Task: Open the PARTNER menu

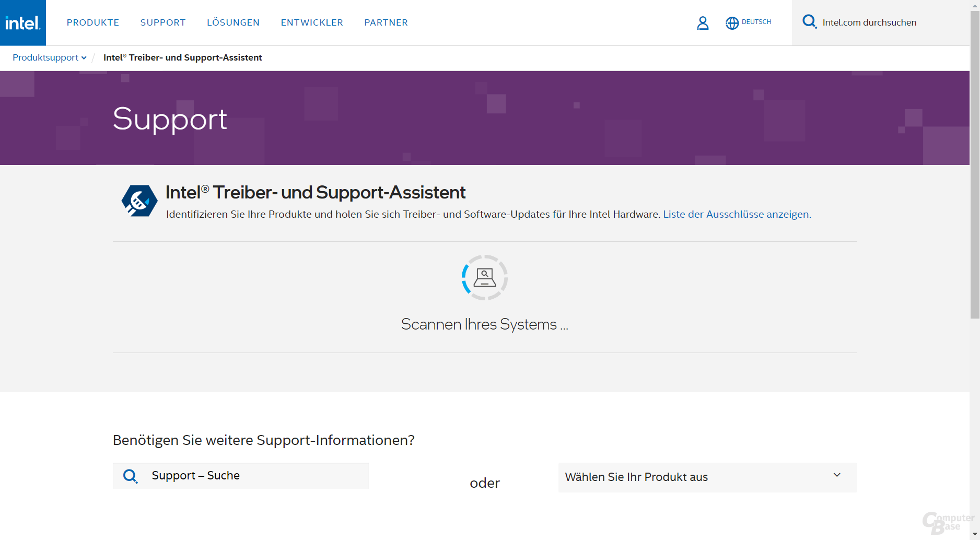Action: point(386,22)
